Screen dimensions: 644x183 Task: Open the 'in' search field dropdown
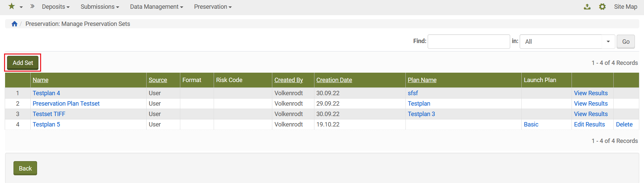(567, 42)
